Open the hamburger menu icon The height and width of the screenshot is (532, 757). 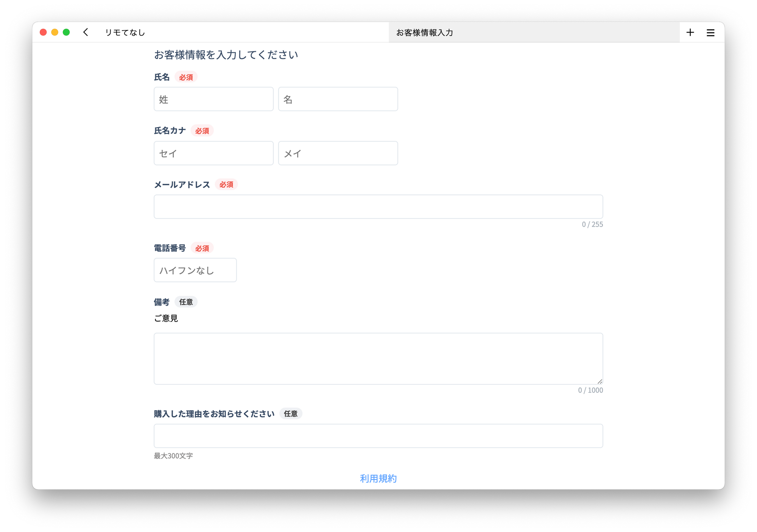click(x=710, y=33)
